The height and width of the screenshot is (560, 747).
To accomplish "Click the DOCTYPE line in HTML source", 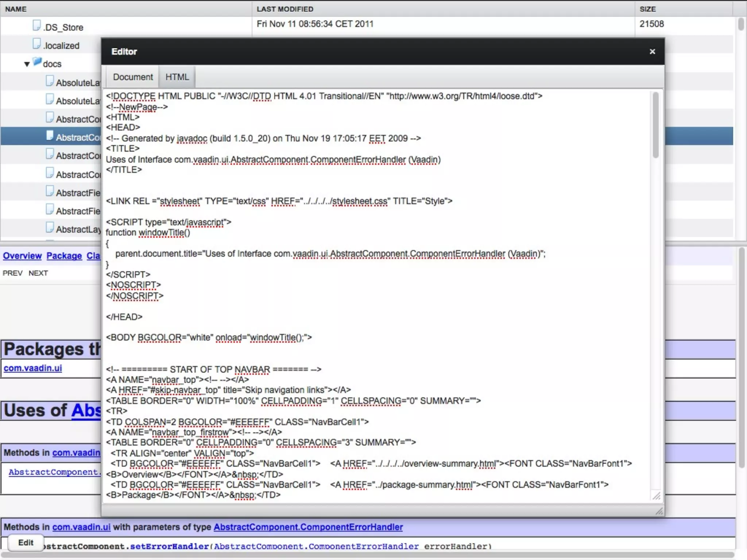I will 324,96.
